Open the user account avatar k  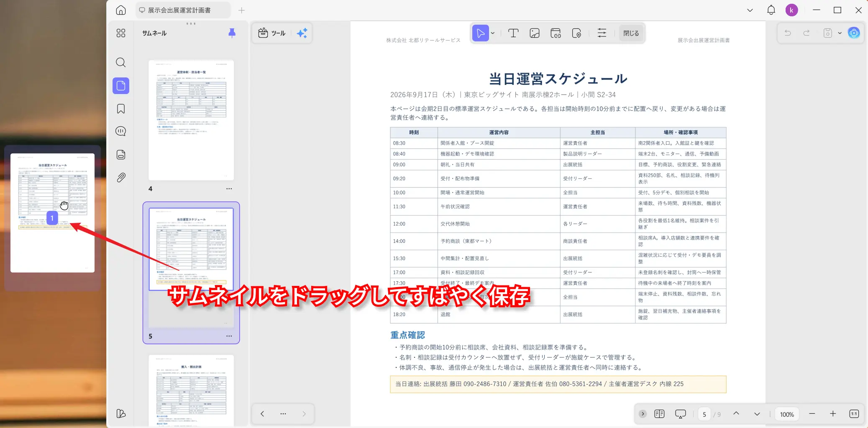791,10
